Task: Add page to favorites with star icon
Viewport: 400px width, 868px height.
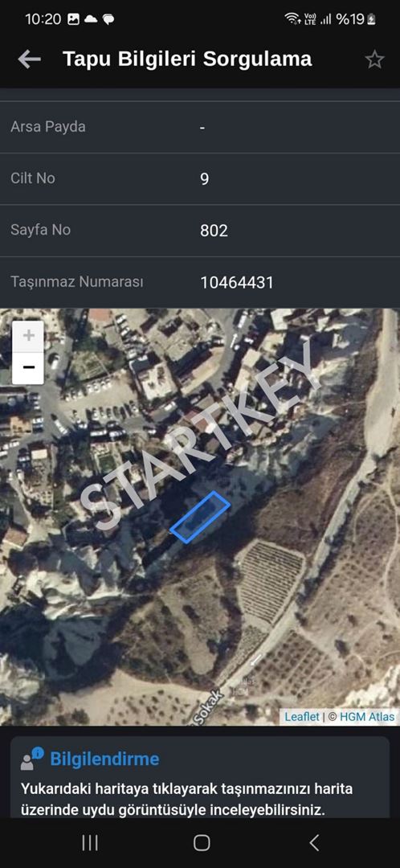Action: [x=374, y=59]
